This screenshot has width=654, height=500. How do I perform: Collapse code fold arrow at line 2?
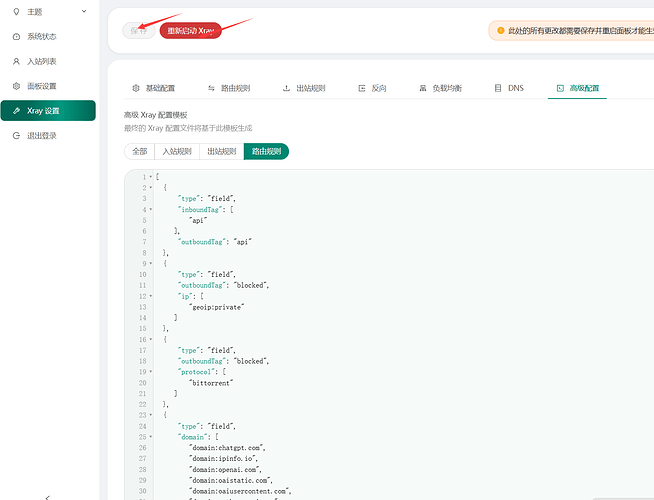coord(151,188)
